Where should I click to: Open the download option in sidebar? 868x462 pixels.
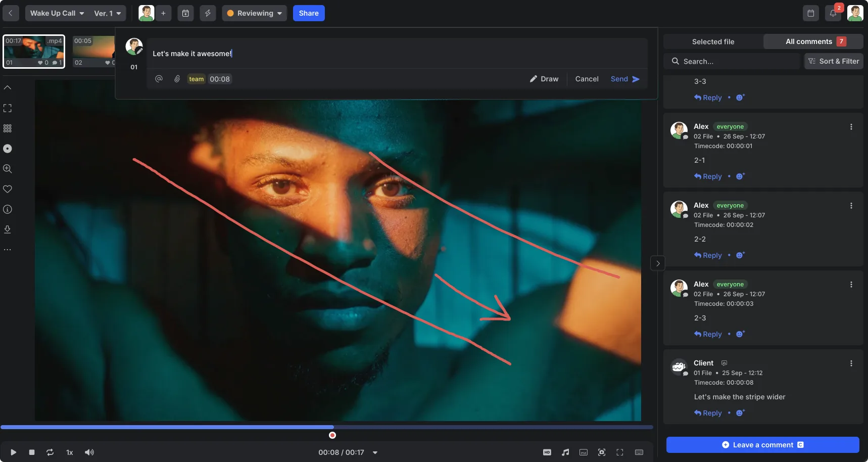8,229
